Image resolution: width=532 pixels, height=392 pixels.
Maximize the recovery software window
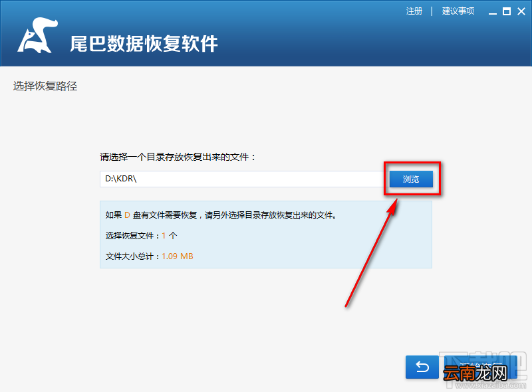(507, 11)
